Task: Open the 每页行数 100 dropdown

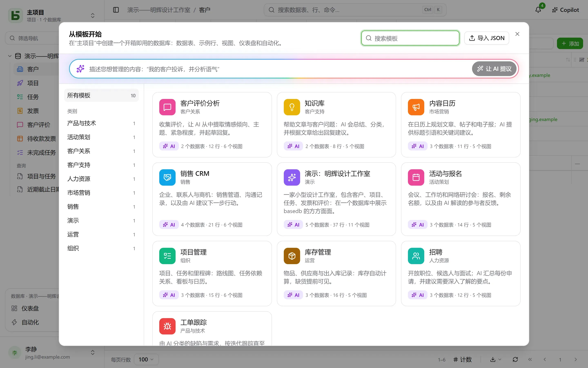Action: (146, 359)
